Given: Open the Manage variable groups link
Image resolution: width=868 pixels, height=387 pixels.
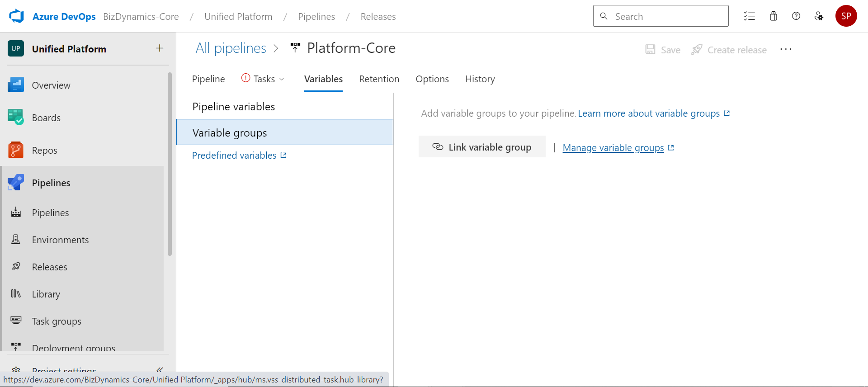Looking at the screenshot, I should (x=618, y=148).
